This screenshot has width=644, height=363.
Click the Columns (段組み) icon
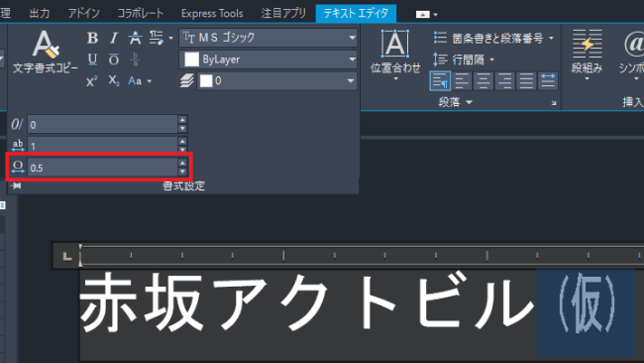click(587, 54)
